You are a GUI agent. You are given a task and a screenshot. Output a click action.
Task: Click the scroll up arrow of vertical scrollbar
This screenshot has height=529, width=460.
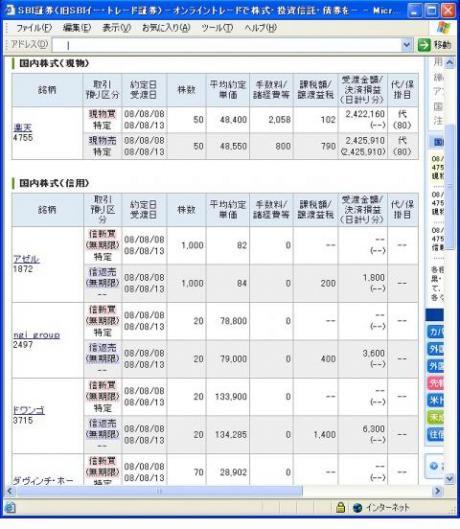point(450,63)
